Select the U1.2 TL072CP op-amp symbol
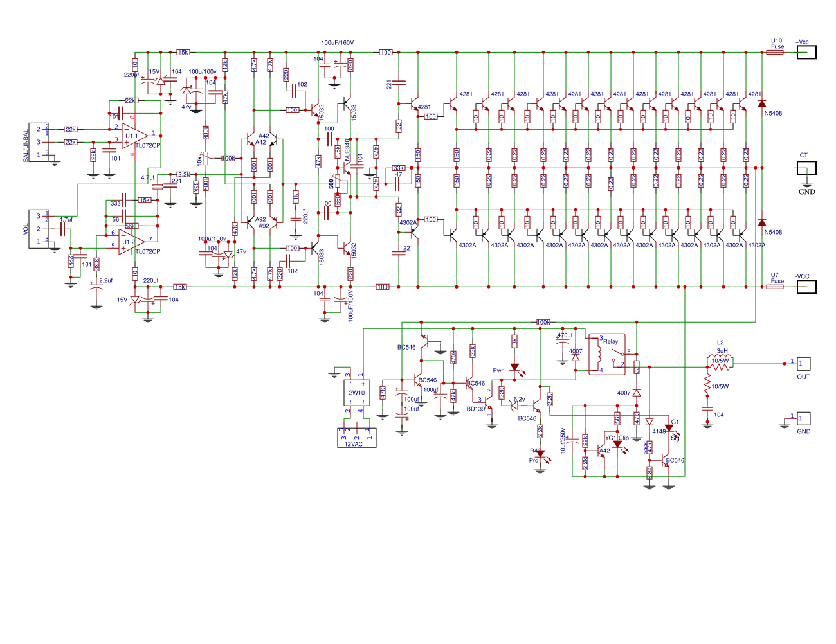This screenshot has height=644, width=836. pyautogui.click(x=131, y=242)
